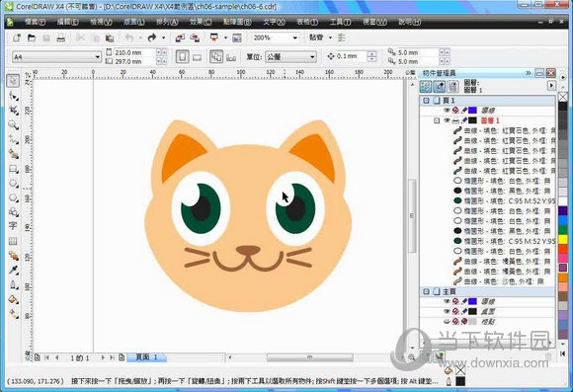Collapse the 主頁 master page node
The width and height of the screenshot is (573, 392).
[x=426, y=291]
